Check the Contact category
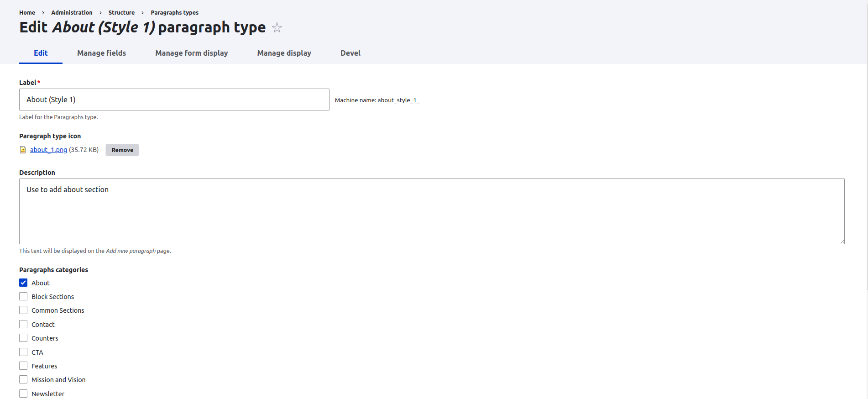The width and height of the screenshot is (868, 399). (23, 325)
